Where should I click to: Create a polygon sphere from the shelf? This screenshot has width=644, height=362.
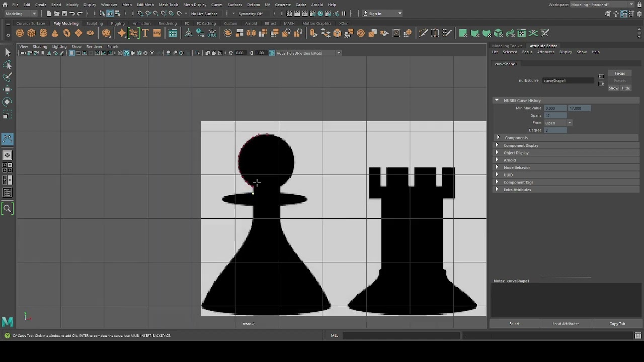[x=20, y=33]
